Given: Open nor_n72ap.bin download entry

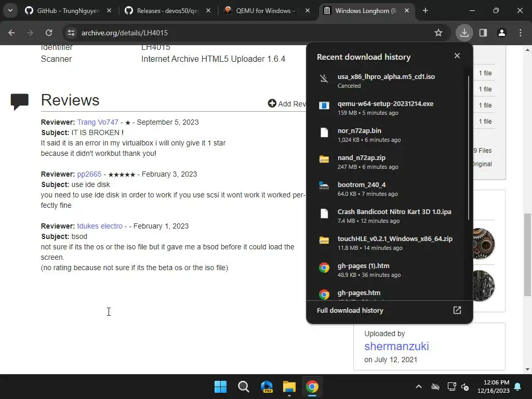Looking at the screenshot, I should point(387,135).
